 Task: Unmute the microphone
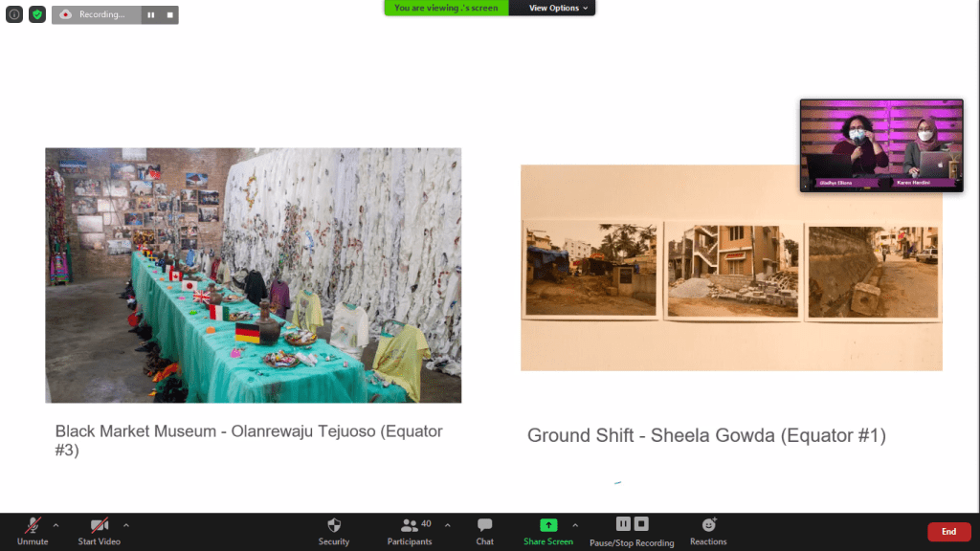[33, 532]
